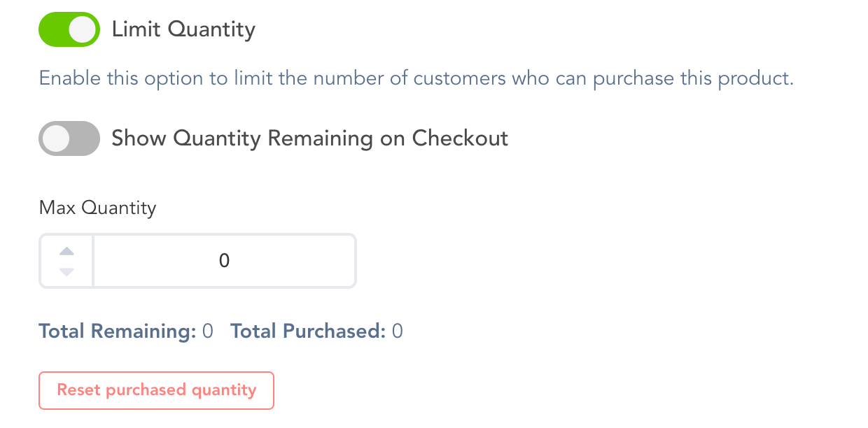The image size is (868, 428).
Task: Decrease Max Quantity with the down arrow
Action: [66, 271]
